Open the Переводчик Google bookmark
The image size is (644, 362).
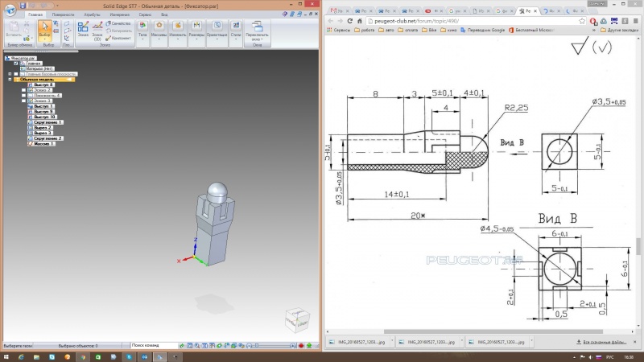[x=483, y=30]
